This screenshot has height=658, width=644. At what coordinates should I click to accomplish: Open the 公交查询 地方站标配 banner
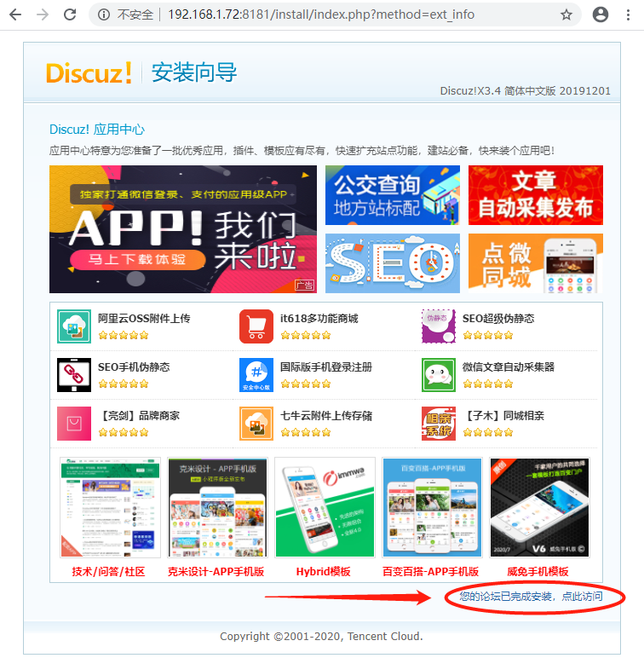pyautogui.click(x=393, y=195)
